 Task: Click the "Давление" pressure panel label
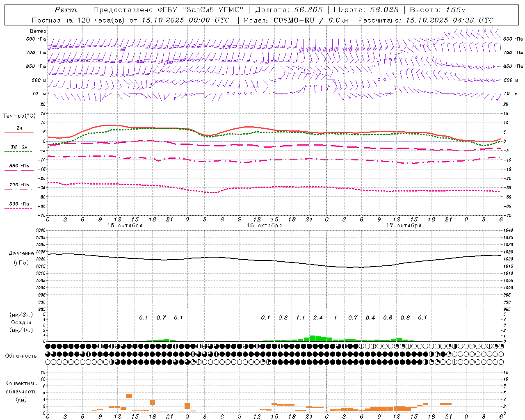21,253
